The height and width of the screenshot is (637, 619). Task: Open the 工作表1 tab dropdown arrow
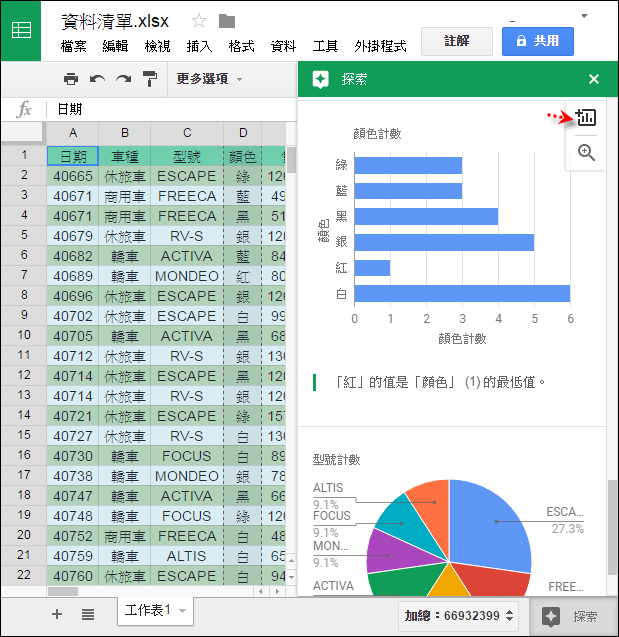pos(182,611)
